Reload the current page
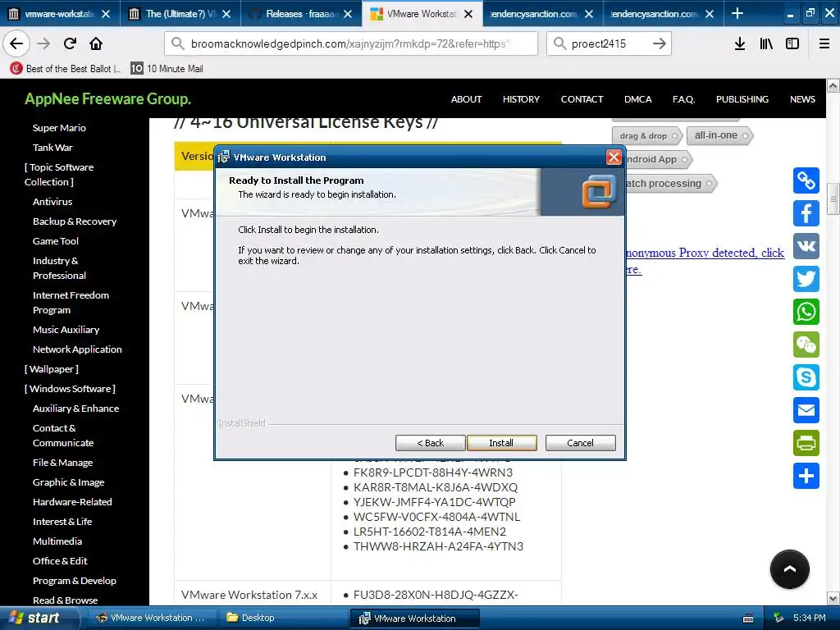Image resolution: width=840 pixels, height=630 pixels. point(70,43)
